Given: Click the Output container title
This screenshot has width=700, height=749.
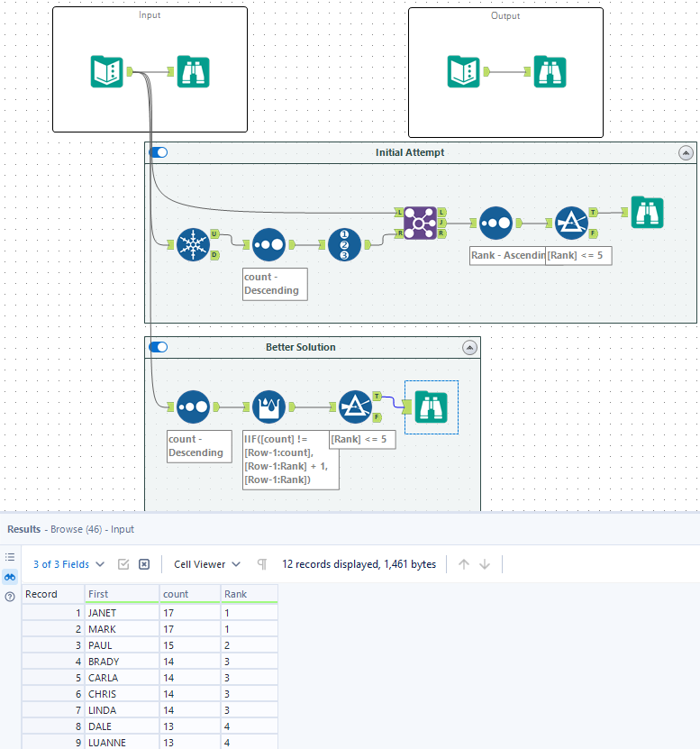Looking at the screenshot, I should tap(505, 15).
